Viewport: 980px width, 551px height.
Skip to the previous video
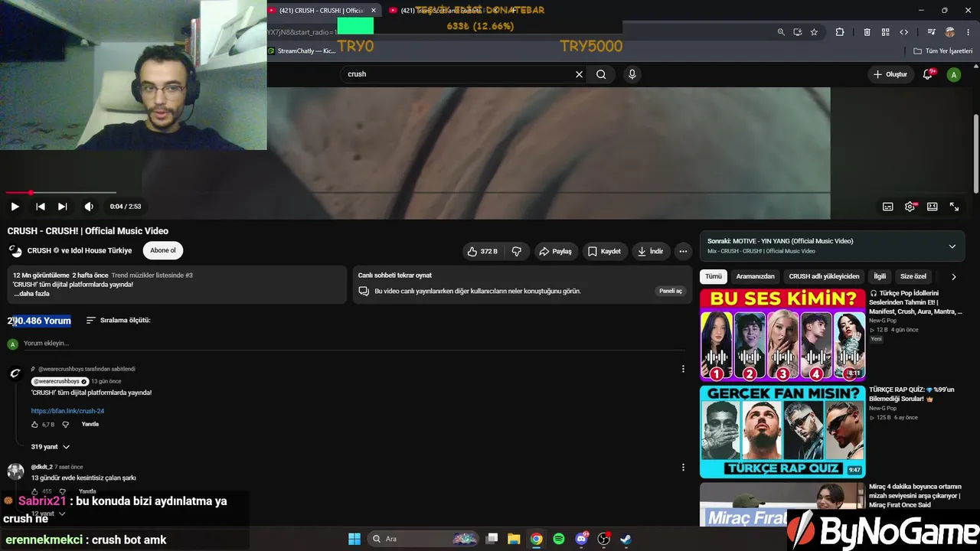(x=41, y=206)
